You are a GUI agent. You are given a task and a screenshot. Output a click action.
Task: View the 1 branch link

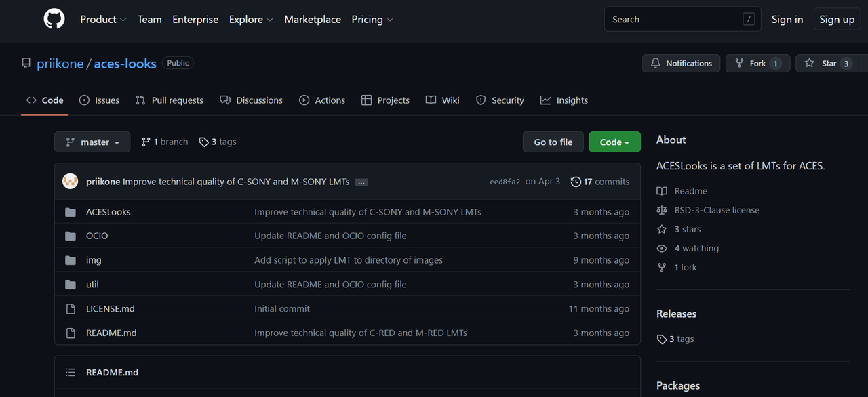pyautogui.click(x=164, y=142)
